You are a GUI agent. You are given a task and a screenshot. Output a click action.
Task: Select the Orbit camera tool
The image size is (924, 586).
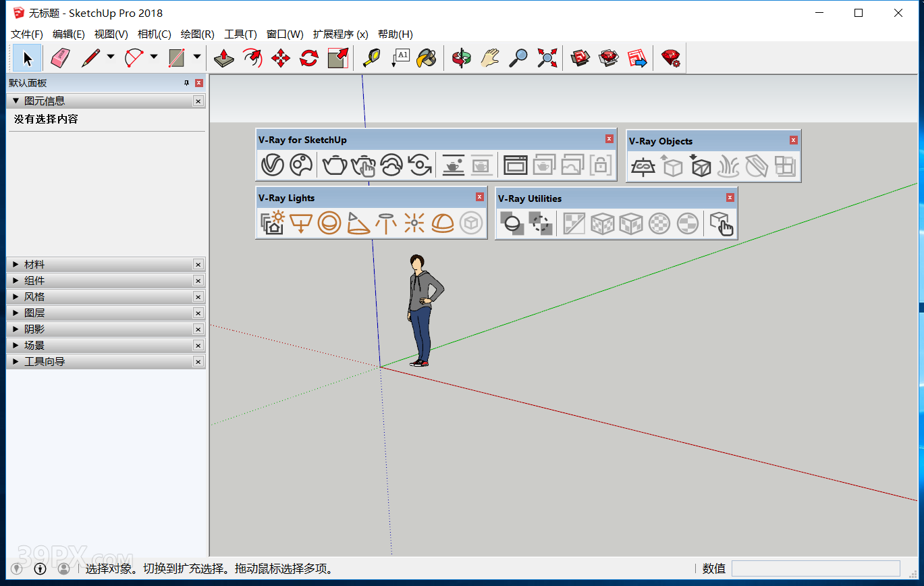click(462, 58)
